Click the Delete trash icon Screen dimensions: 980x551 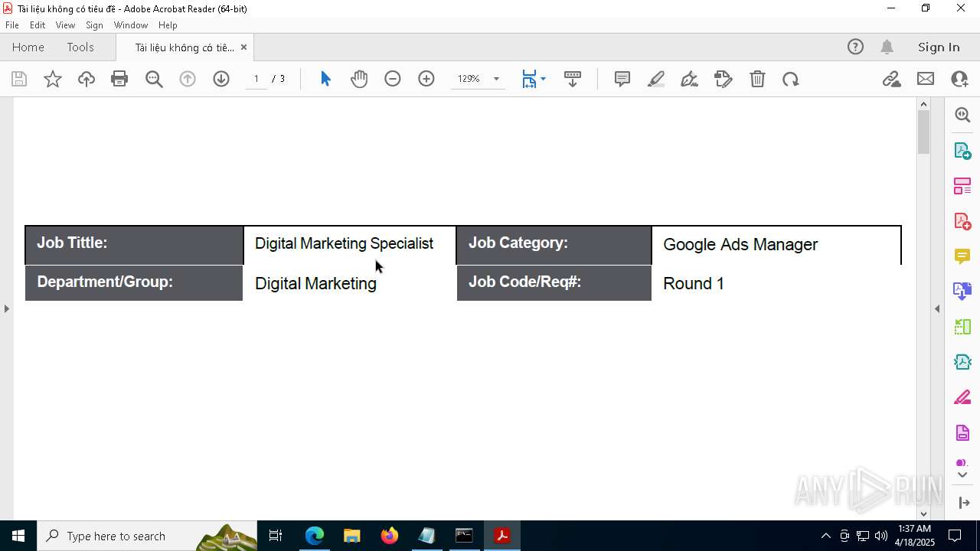pos(757,79)
